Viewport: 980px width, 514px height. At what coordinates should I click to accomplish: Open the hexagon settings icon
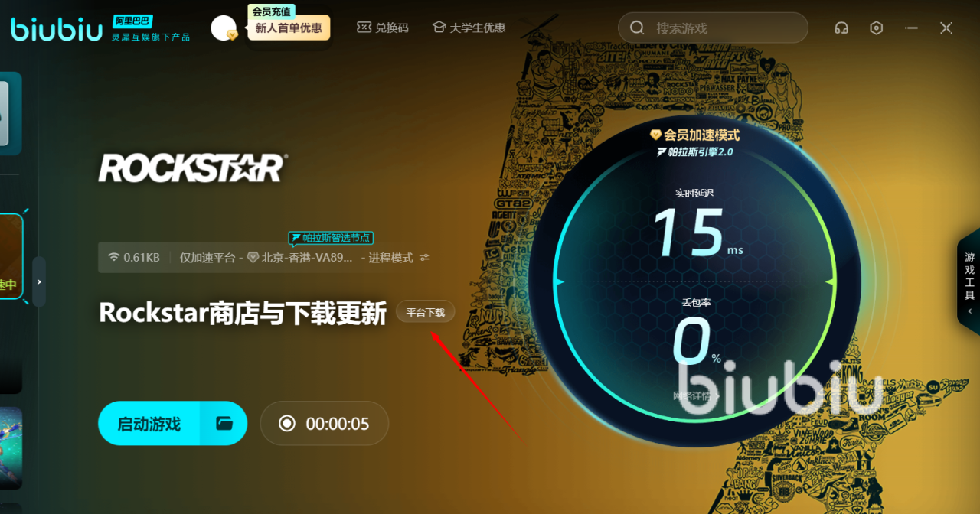[877, 28]
